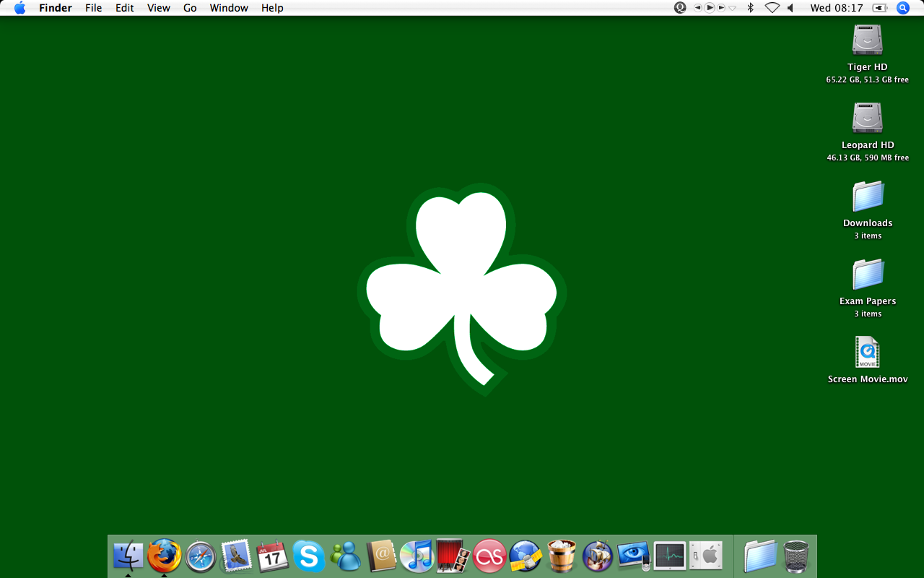Screen dimensions: 924x578
Task: Click the globe icon next to Last.fm
Action: tap(526, 556)
